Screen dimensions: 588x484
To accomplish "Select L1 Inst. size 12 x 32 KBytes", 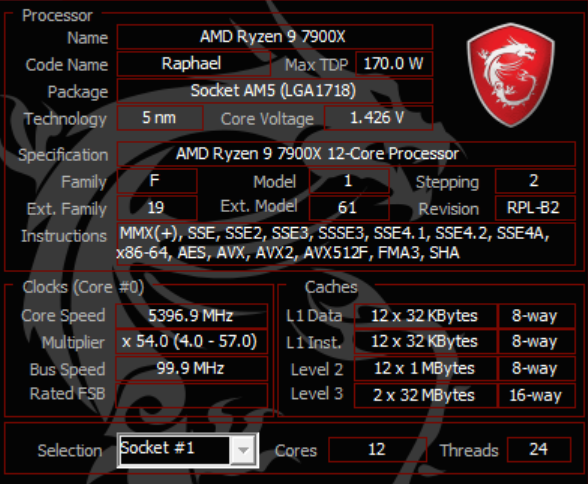I will click(425, 342).
